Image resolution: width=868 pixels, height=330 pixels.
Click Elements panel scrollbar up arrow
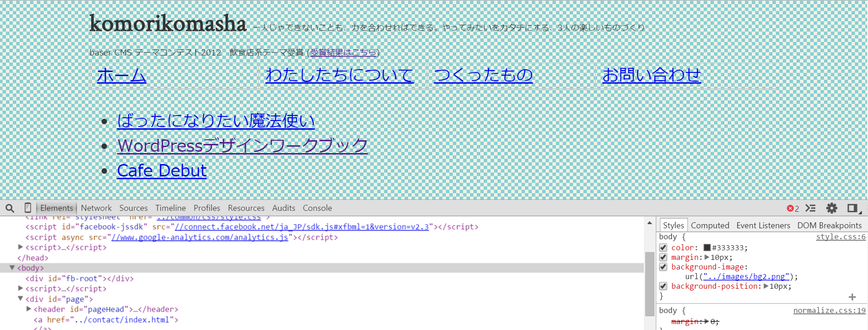649,223
